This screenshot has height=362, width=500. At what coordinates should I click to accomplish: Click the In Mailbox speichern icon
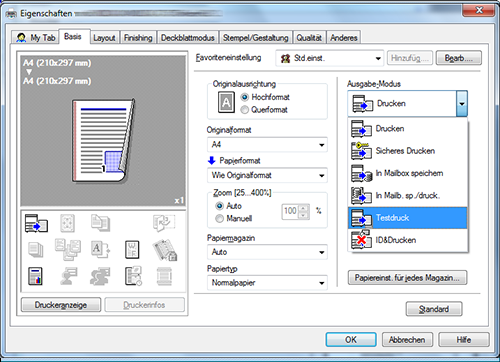pos(361,173)
